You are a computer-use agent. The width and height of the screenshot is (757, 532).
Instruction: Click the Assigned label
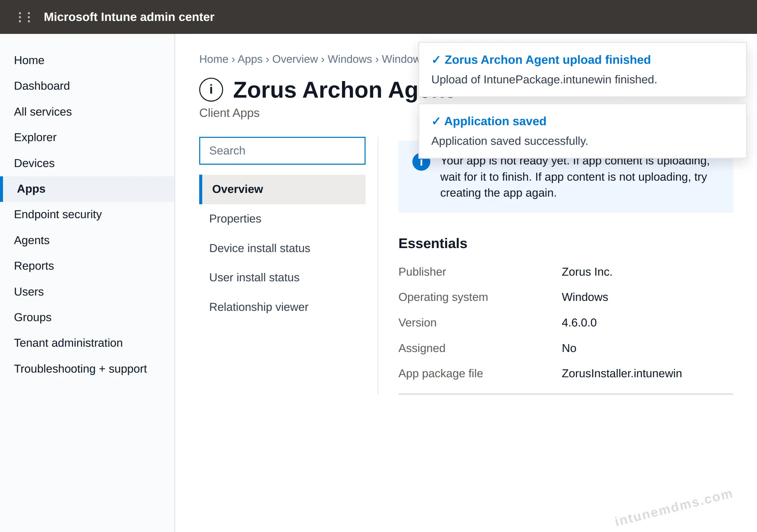click(x=422, y=348)
